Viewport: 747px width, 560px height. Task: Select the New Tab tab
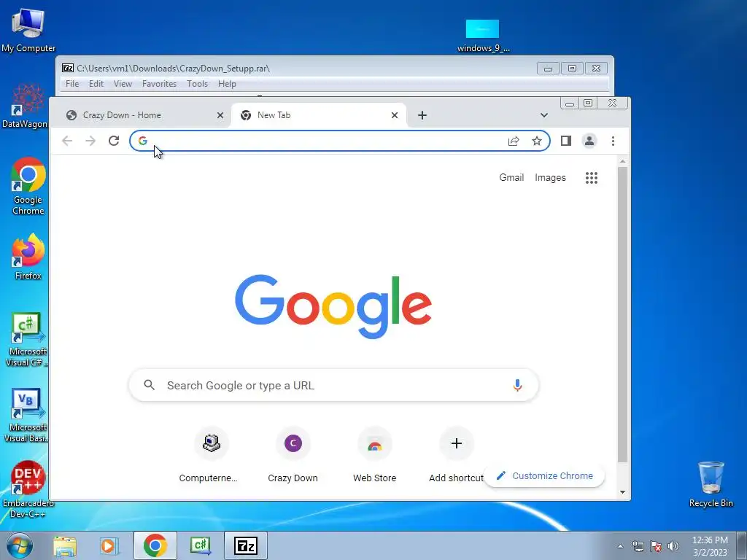click(318, 115)
